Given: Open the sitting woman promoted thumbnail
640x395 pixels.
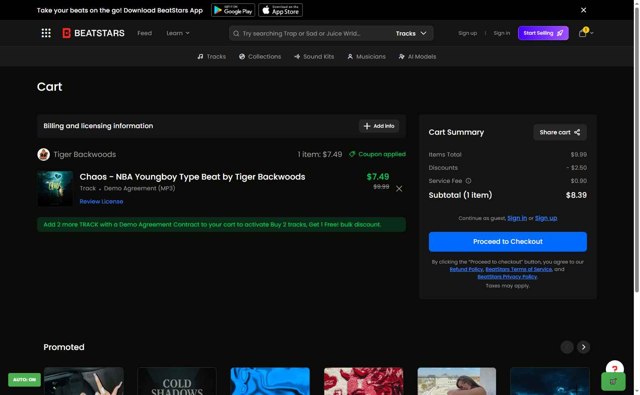Looking at the screenshot, I should pos(457,381).
